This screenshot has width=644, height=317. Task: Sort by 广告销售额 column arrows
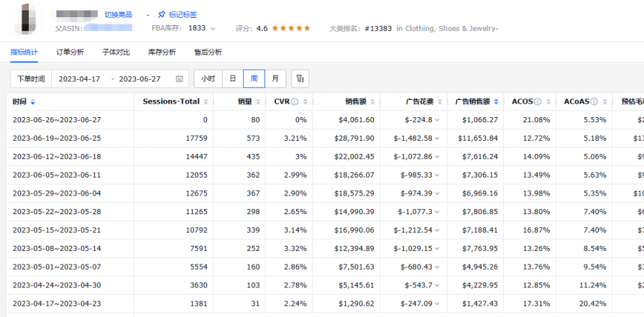[495, 102]
